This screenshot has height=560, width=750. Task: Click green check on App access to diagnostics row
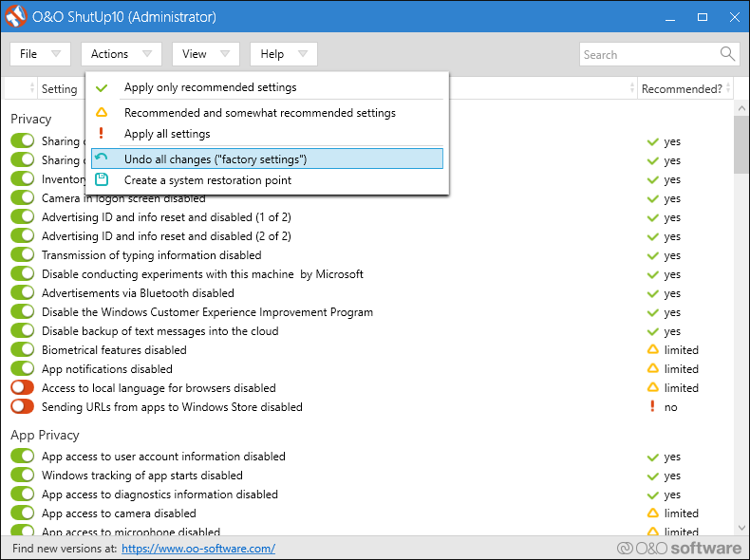(652, 495)
